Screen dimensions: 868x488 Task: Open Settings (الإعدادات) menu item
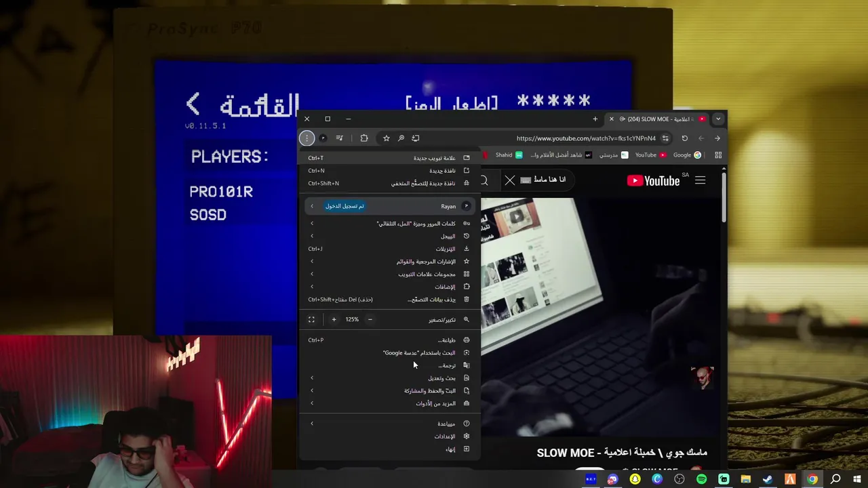[x=390, y=436]
